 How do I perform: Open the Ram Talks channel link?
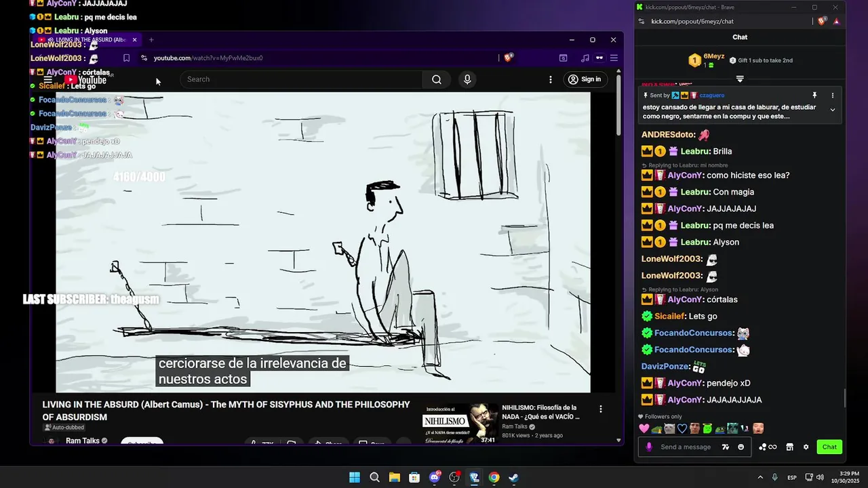click(x=83, y=441)
